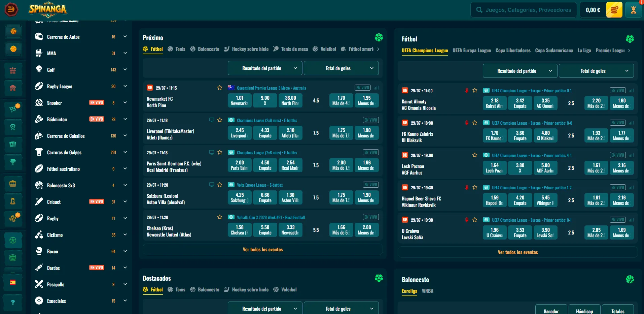
Task: Click the 0,00 € balance display
Action: click(x=593, y=10)
